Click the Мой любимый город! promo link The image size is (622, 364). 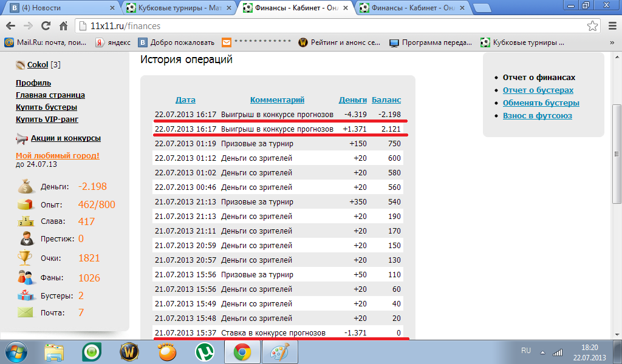click(x=57, y=156)
